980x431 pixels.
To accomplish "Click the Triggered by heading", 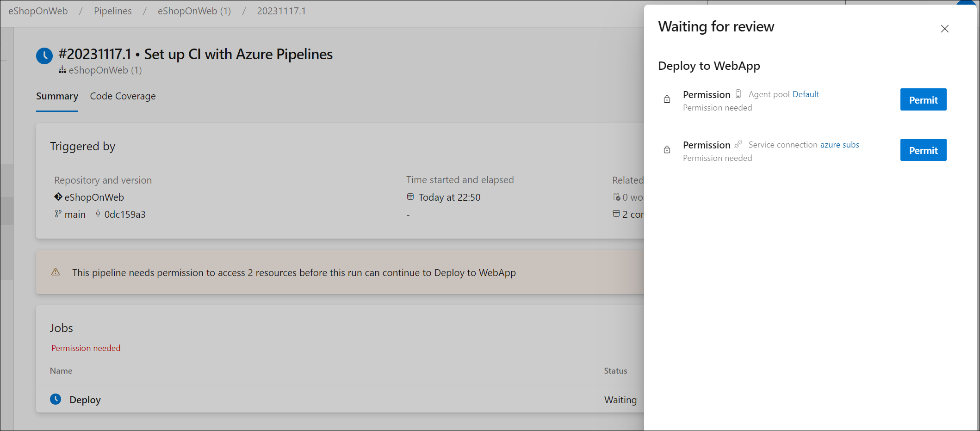I will point(83,147).
